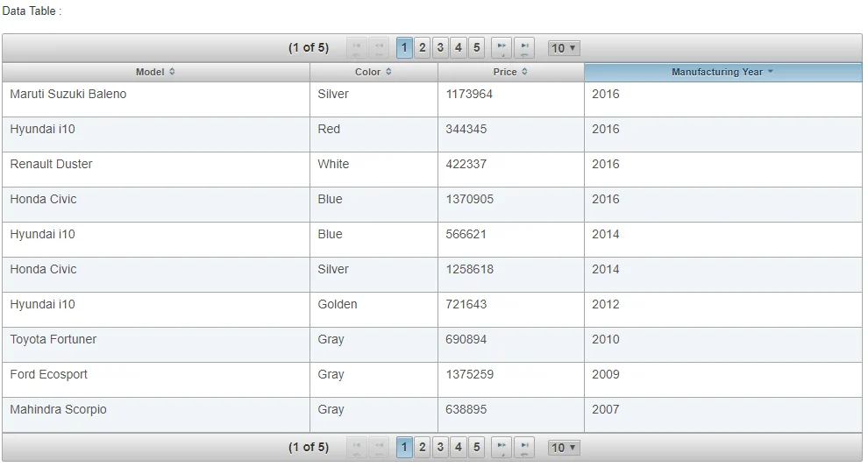
Task: Click sort arrow icon next to Color
Action: click(388, 72)
